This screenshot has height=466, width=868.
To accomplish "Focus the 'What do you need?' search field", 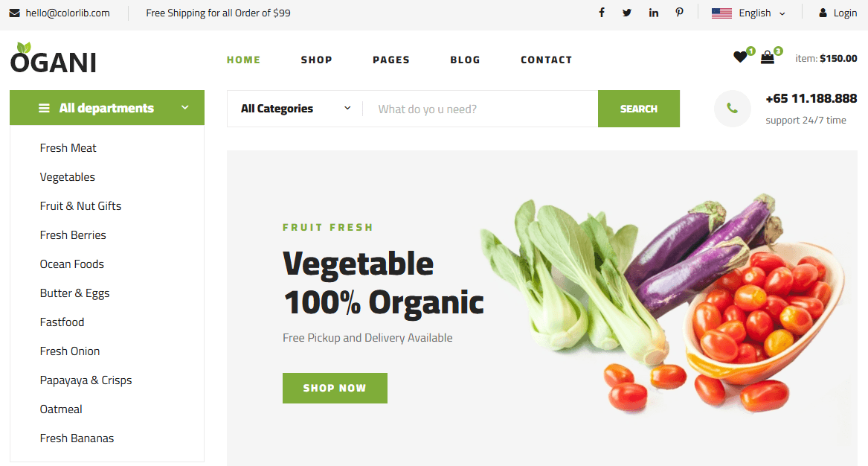I will (480, 109).
